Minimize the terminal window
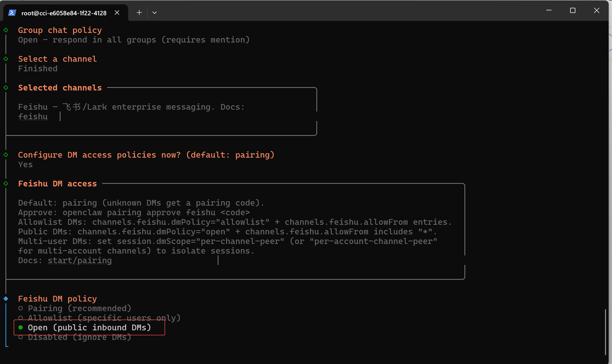 [548, 11]
